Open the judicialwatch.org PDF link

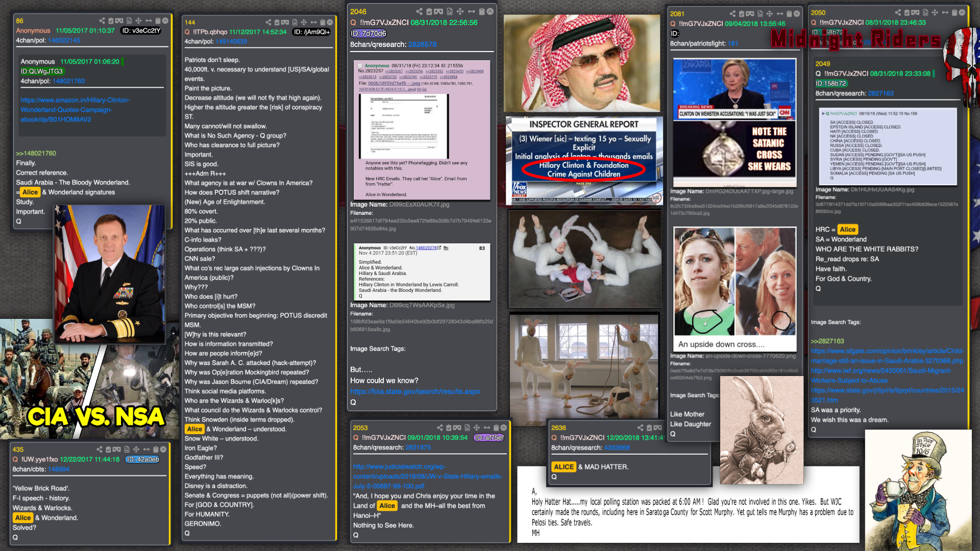click(427, 476)
